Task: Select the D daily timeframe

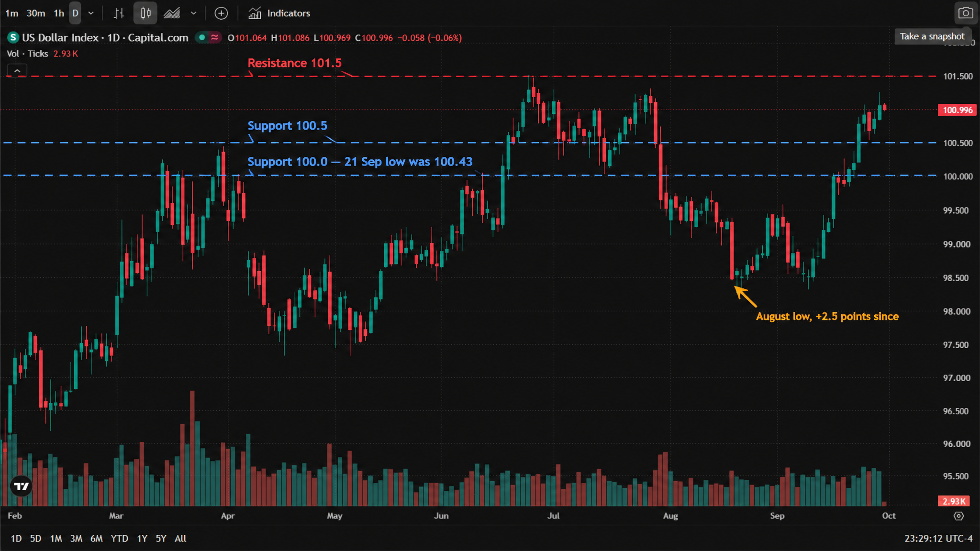Action: (x=75, y=13)
